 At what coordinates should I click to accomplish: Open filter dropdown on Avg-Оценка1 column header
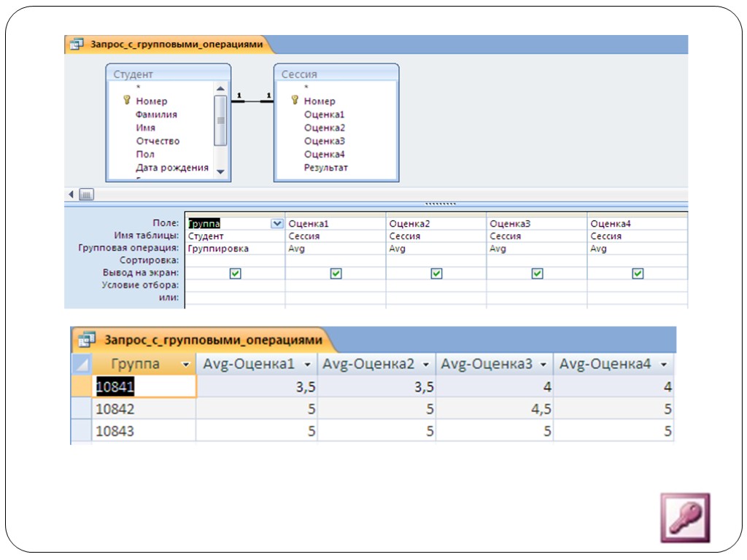307,364
